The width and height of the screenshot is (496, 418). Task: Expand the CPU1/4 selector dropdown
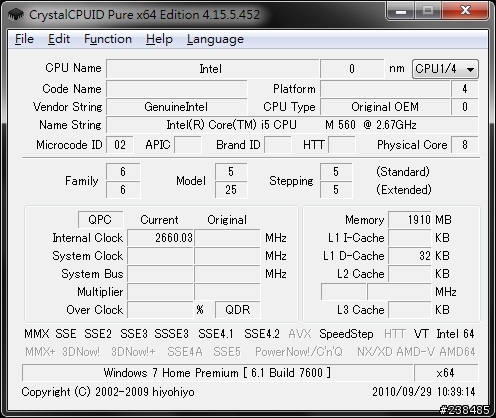coord(445,69)
